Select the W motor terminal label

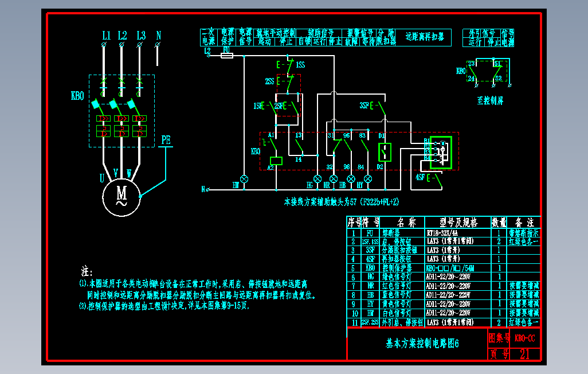click(128, 174)
